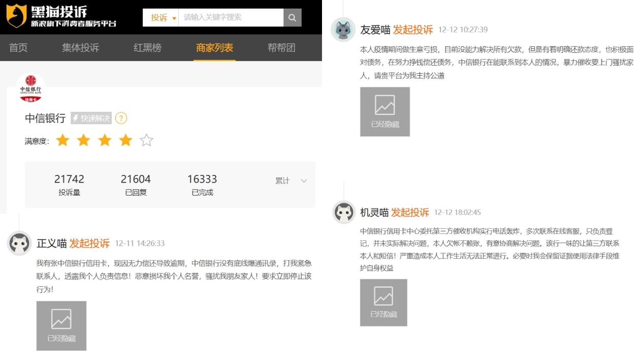Click the 中信银行 round logo
This screenshot has width=644, height=363.
coord(31,87)
